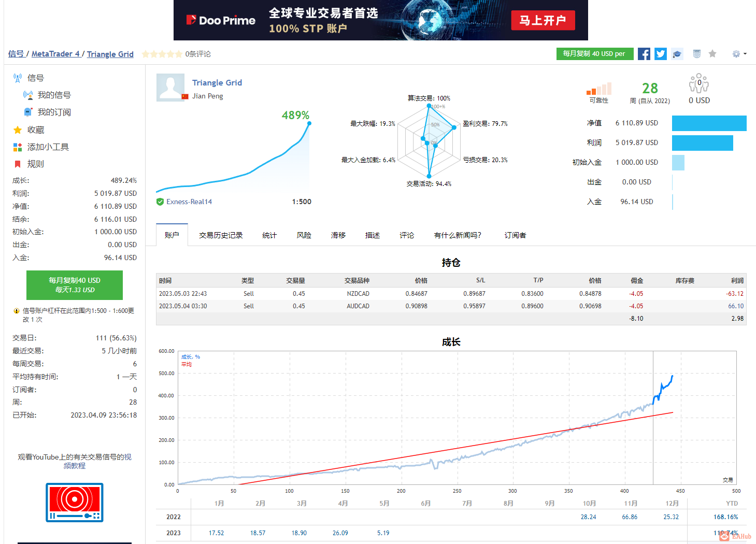Viewport: 756px width, 544px height.
Task: Click the signal antenna icon in the sidebar
Action: pos(18,78)
